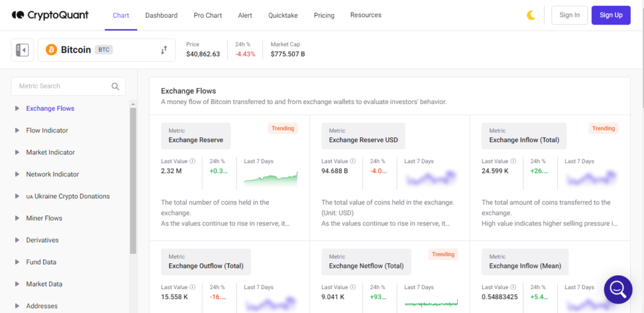
Task: Click into the Metric Search field
Action: coord(68,86)
